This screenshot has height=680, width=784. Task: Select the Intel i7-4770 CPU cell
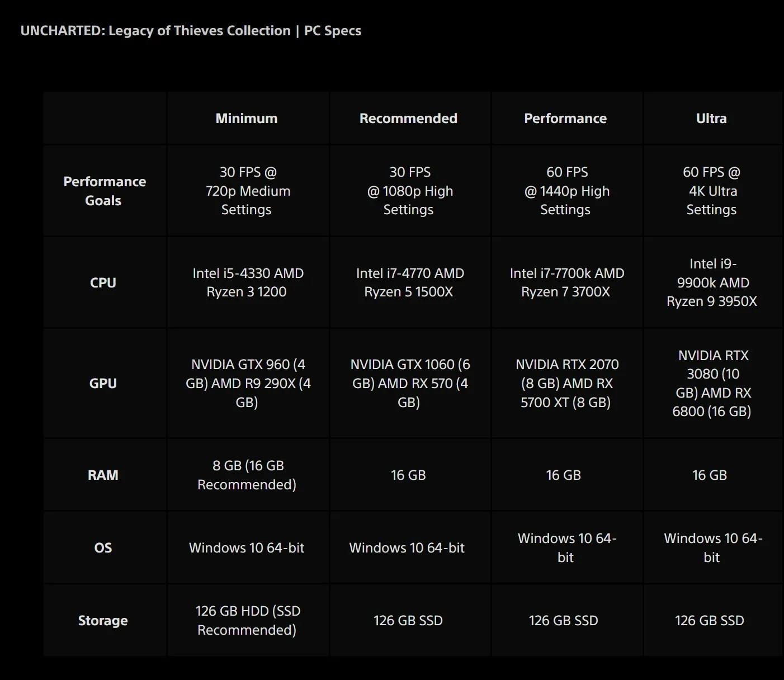click(x=409, y=282)
